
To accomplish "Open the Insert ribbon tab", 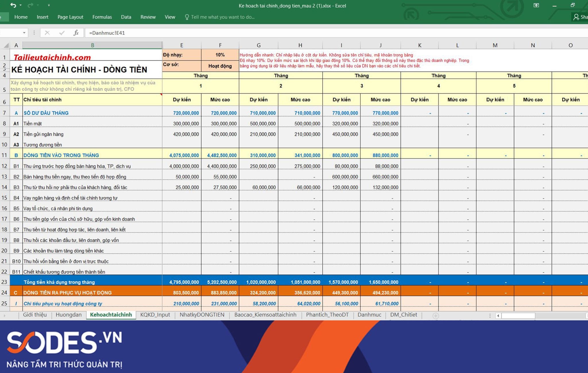I will pos(42,17).
